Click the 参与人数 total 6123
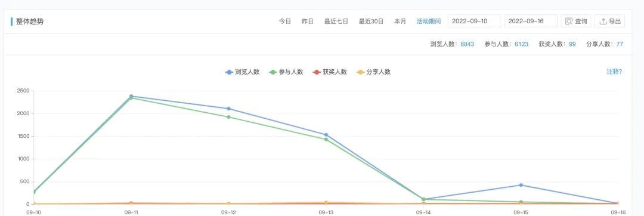Image resolution: width=644 pixels, height=216 pixels. (522, 44)
